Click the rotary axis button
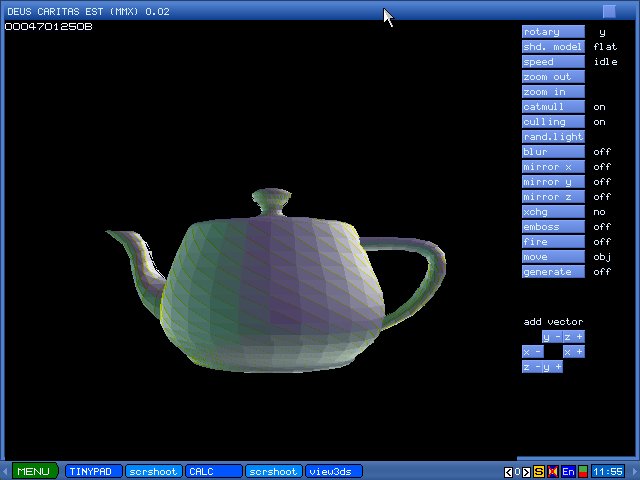Viewport: 640px width, 480px height. tap(553, 32)
